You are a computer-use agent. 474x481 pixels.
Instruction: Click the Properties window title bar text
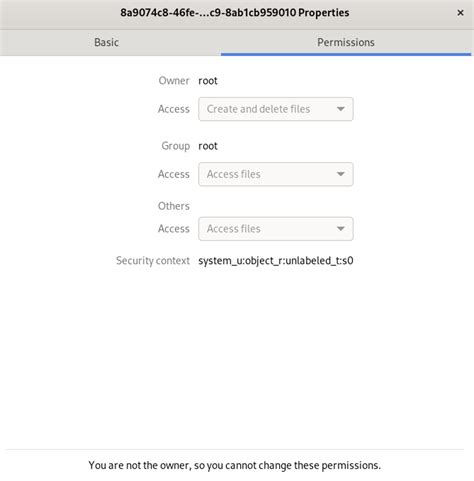(x=235, y=13)
